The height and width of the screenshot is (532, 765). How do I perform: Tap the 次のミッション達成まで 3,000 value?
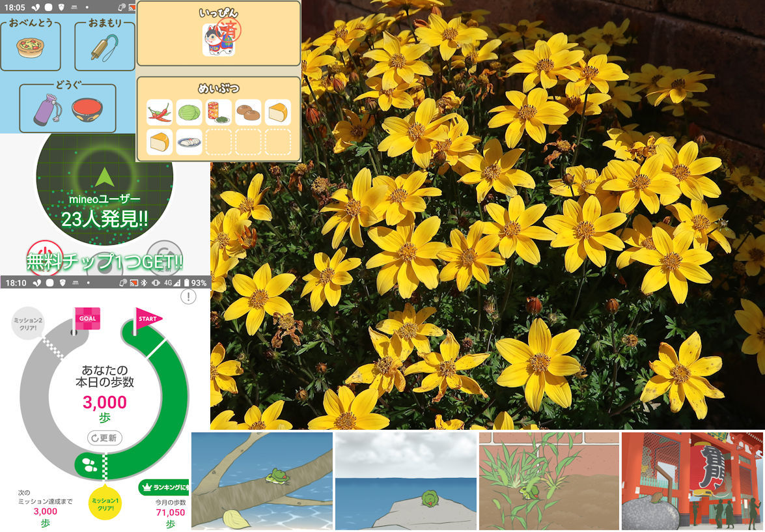pyautogui.click(x=46, y=512)
